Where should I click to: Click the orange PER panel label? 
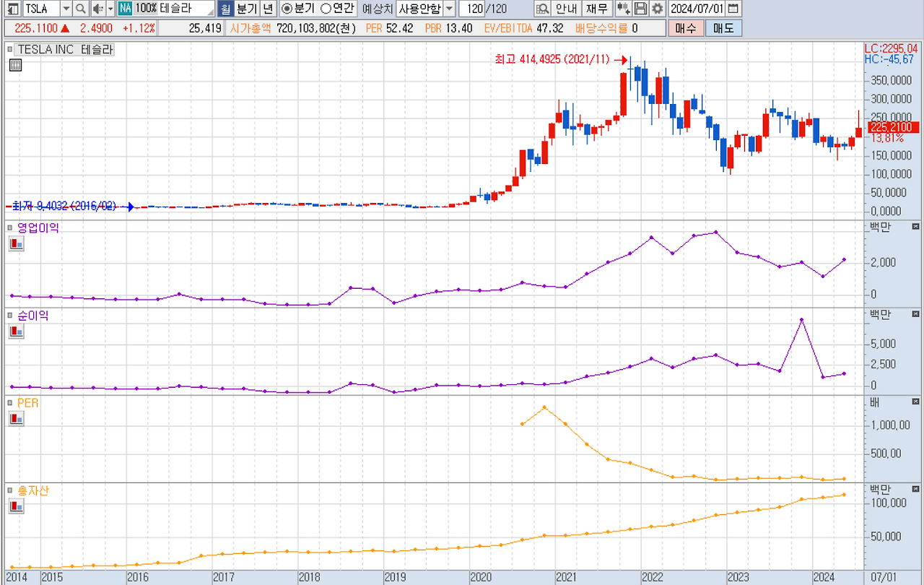coord(27,402)
